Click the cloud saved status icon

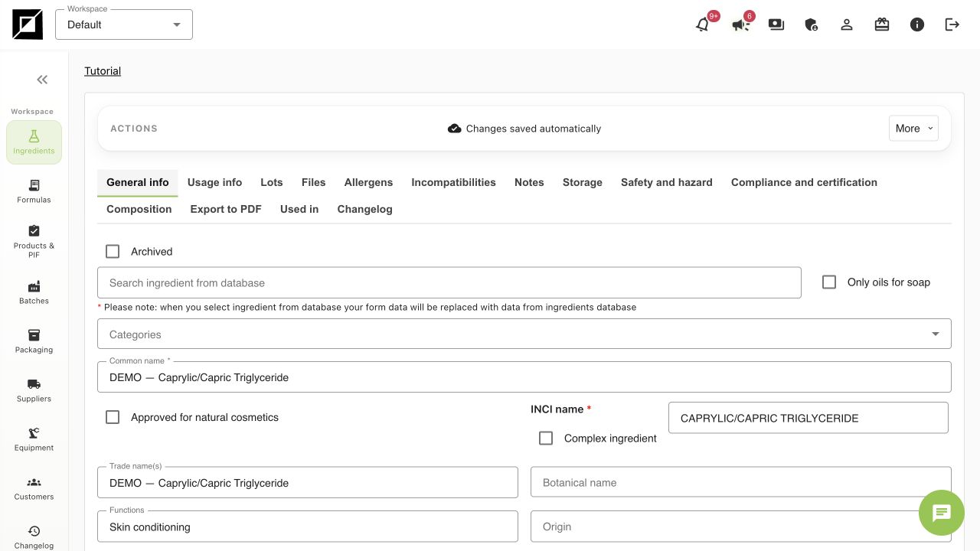point(455,129)
